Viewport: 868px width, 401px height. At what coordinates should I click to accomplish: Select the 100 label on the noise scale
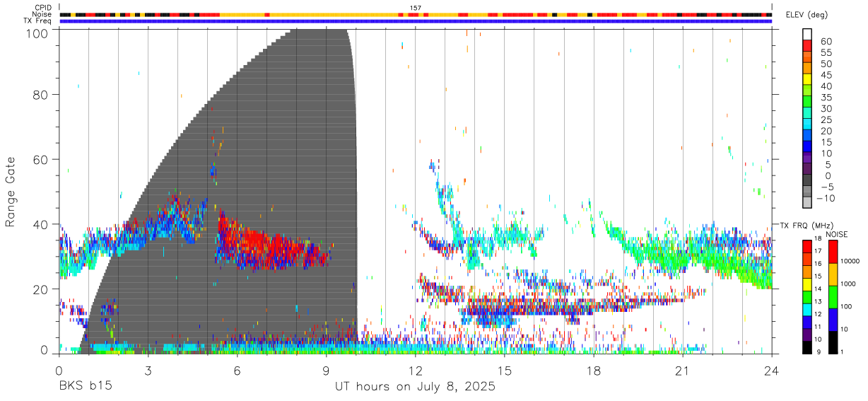845,307
